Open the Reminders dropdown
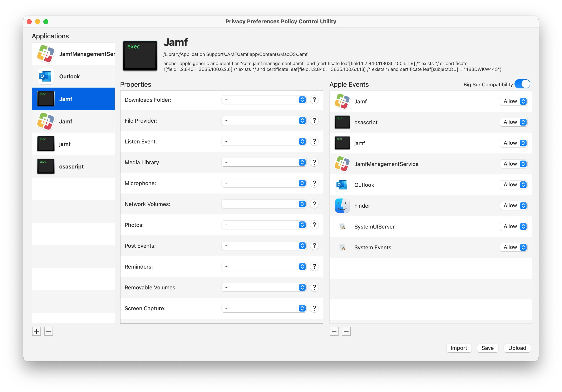The image size is (562, 392). tap(264, 266)
